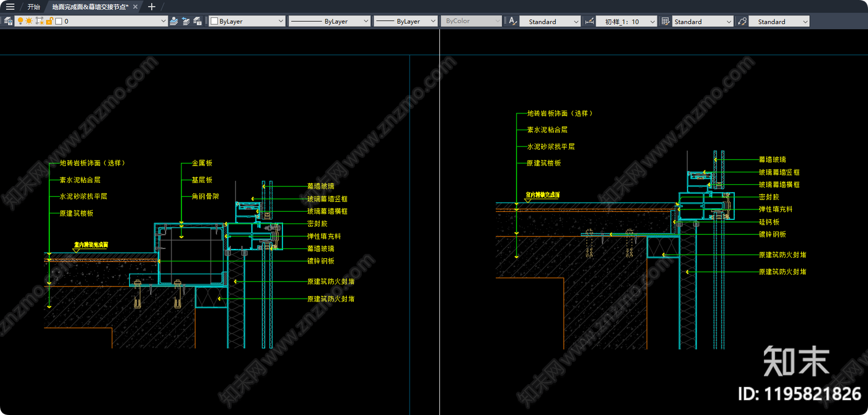Click the Layer Previous icon

(186, 21)
